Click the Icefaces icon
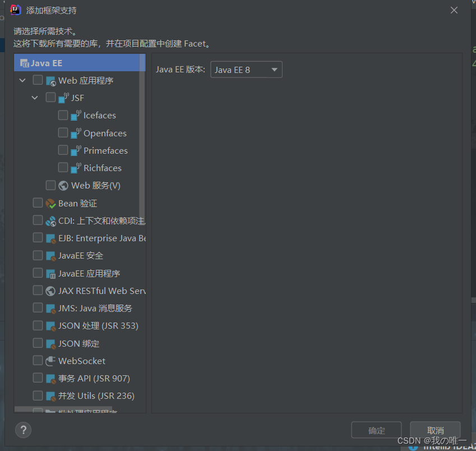 [76, 116]
